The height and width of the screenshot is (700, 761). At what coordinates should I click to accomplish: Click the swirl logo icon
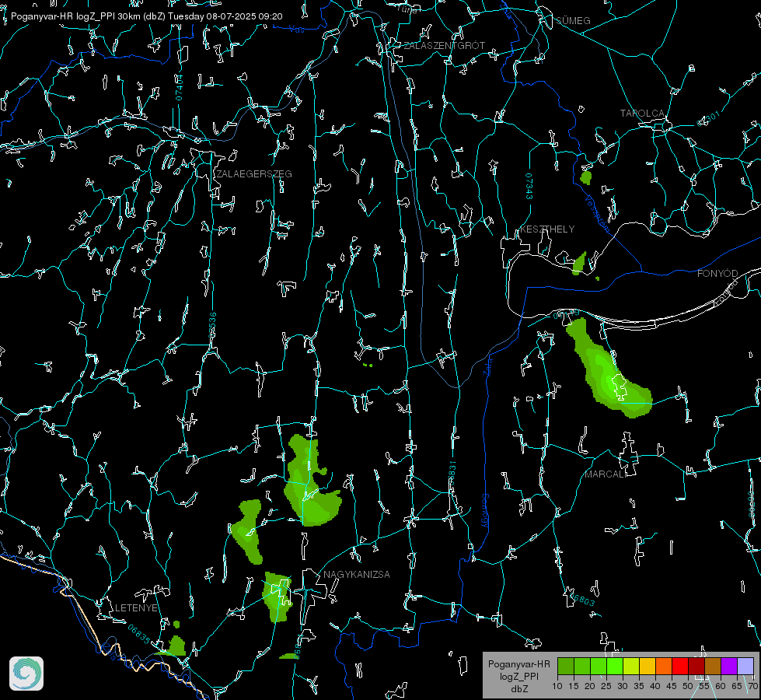coord(26,674)
